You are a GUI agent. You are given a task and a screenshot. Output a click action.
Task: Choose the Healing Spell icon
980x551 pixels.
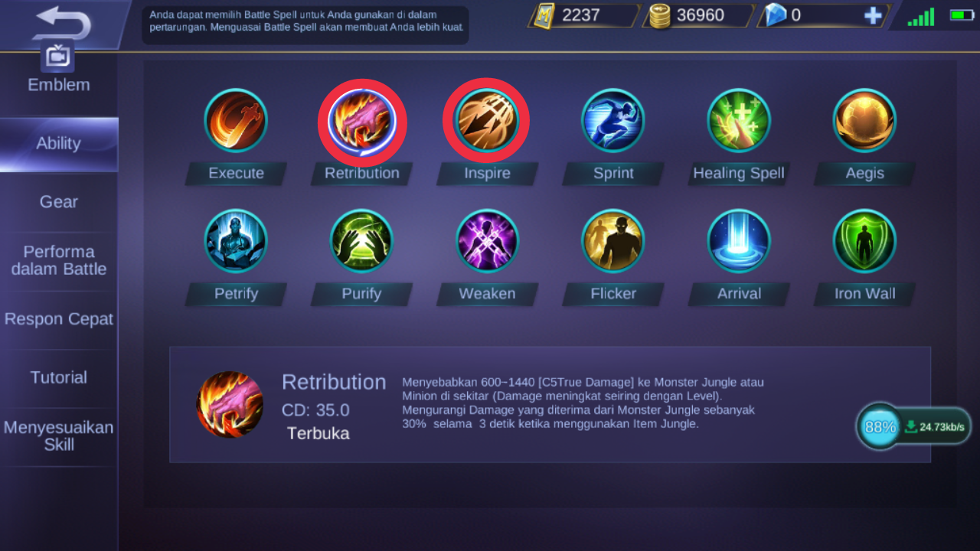click(x=739, y=121)
